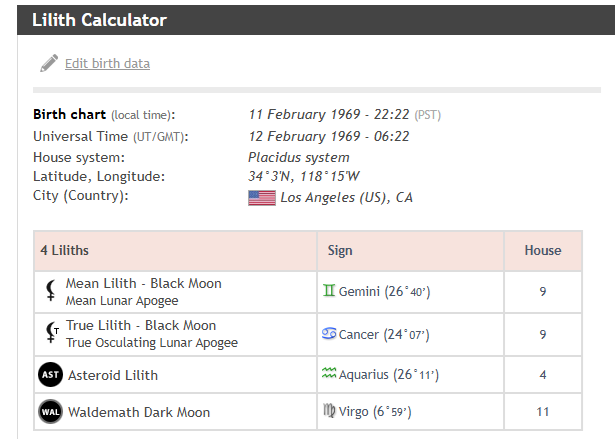The width and height of the screenshot is (615, 439).
Task: Click the Sign column header
Action: pos(340,250)
